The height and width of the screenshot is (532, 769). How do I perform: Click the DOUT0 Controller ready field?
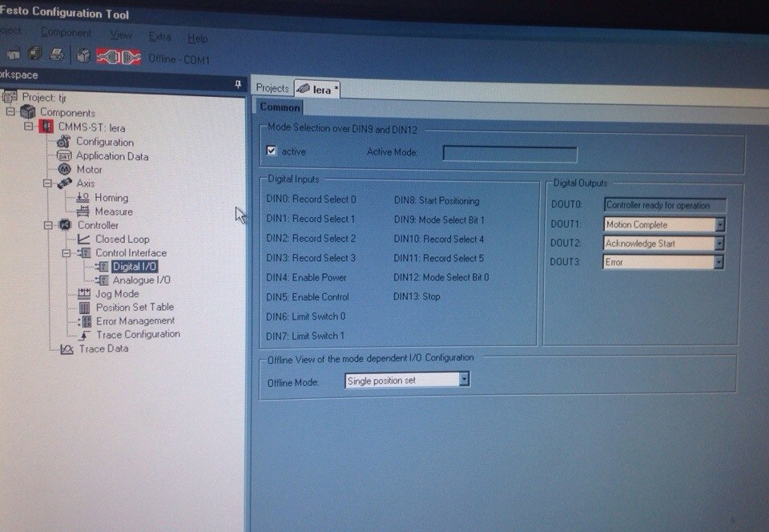[x=665, y=205]
